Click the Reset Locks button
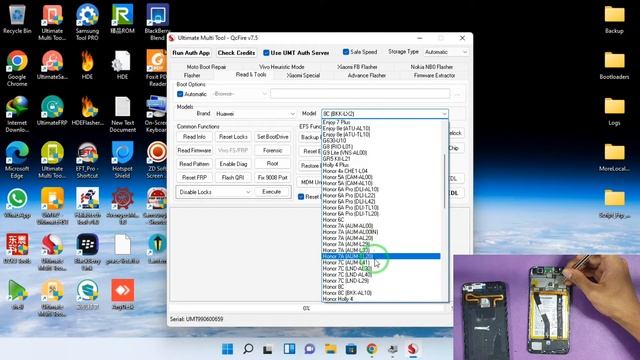Image resolution: width=640 pixels, height=360 pixels. (x=233, y=137)
